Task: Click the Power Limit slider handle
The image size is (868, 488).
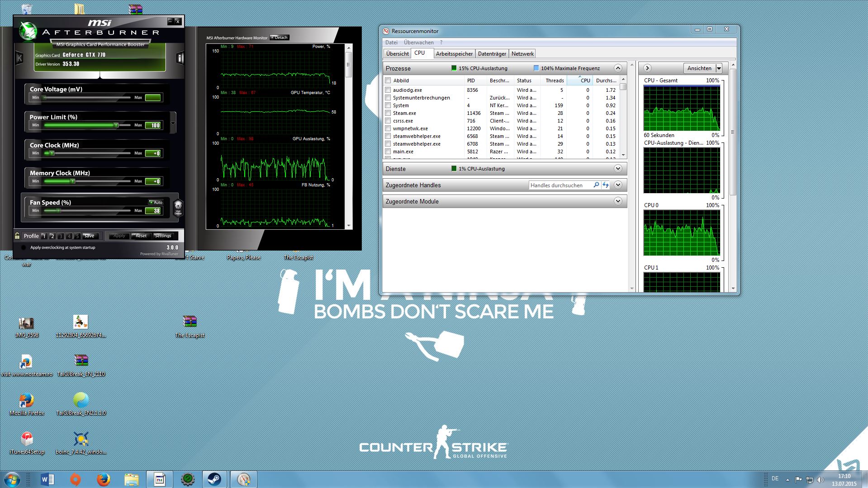Action: pos(116,125)
